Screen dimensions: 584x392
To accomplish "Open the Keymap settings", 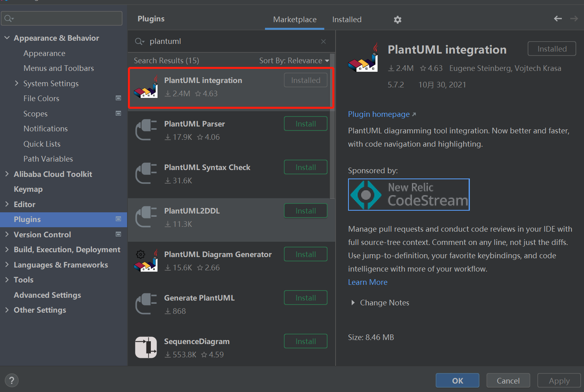I will pyautogui.click(x=28, y=189).
